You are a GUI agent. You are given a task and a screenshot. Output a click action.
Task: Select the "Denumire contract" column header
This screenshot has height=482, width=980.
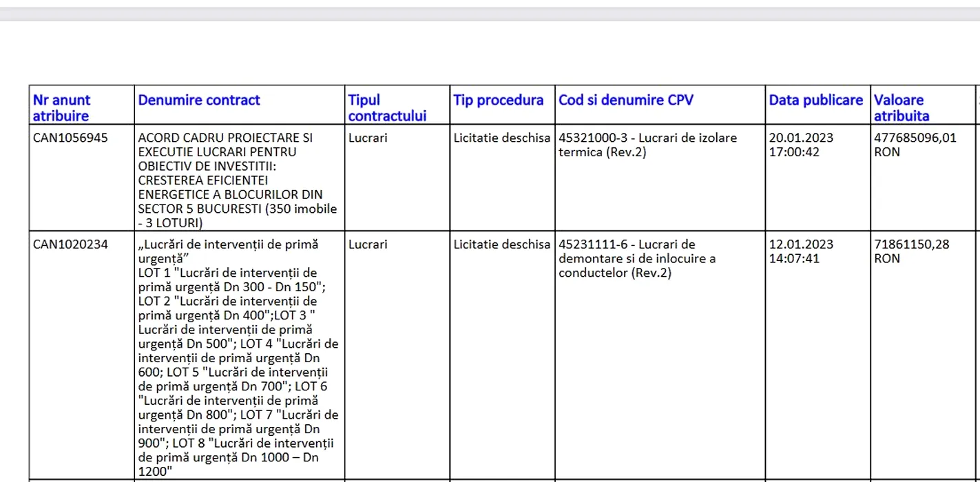pyautogui.click(x=199, y=101)
